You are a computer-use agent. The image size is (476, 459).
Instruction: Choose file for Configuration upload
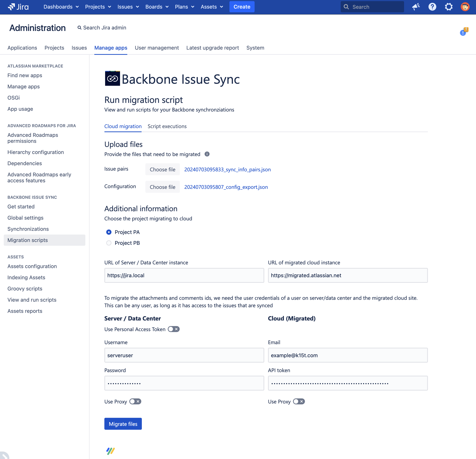[162, 187]
